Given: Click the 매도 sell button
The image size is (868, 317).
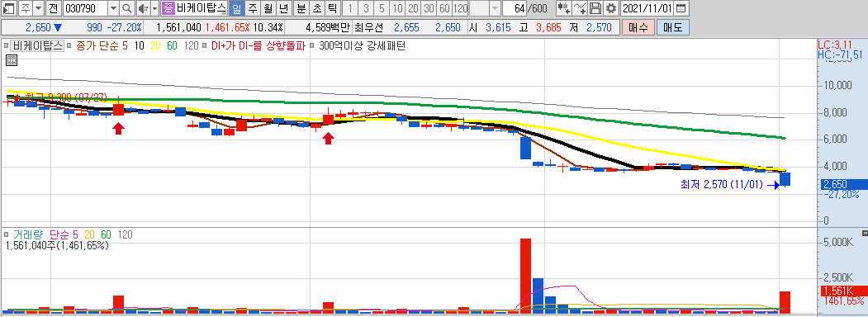Looking at the screenshot, I should pyautogui.click(x=672, y=27).
